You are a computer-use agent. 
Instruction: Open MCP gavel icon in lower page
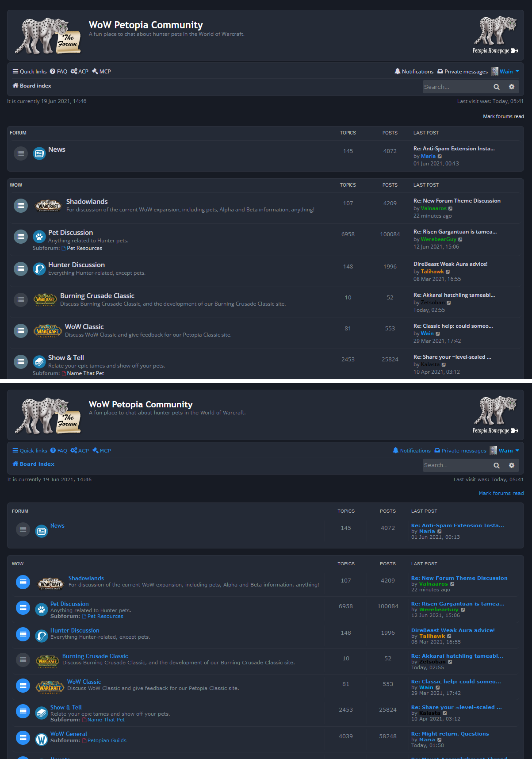[x=96, y=451]
